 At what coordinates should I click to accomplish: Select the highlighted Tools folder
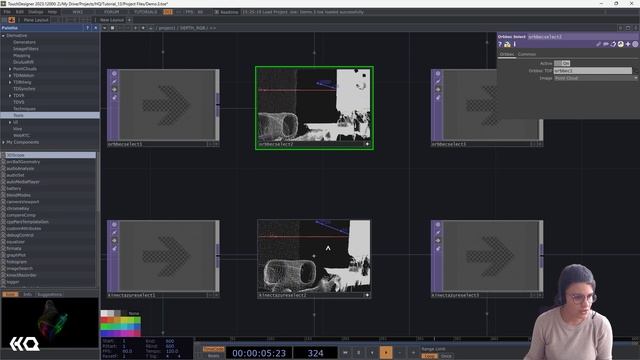coord(50,116)
